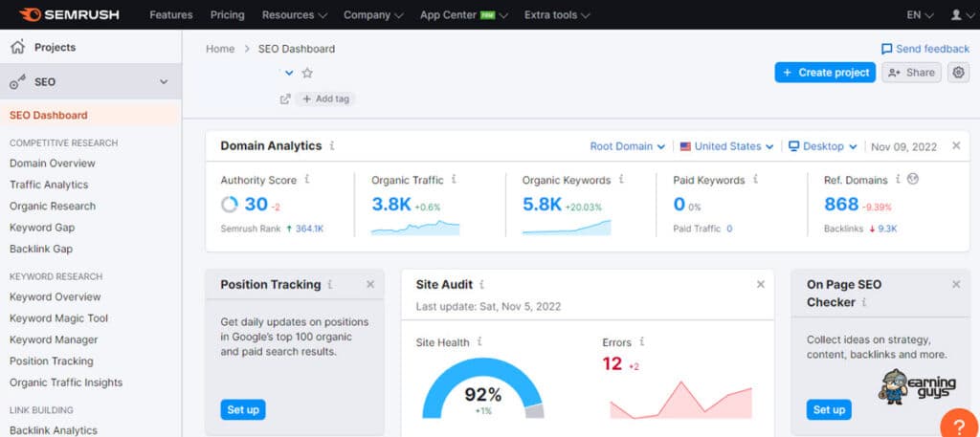980x437 pixels.
Task: Click the Position Tracking info icon
Action: pos(330,285)
